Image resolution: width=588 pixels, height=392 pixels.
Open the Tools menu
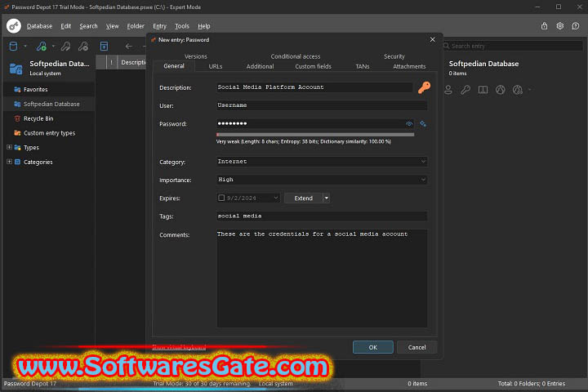coord(182,26)
